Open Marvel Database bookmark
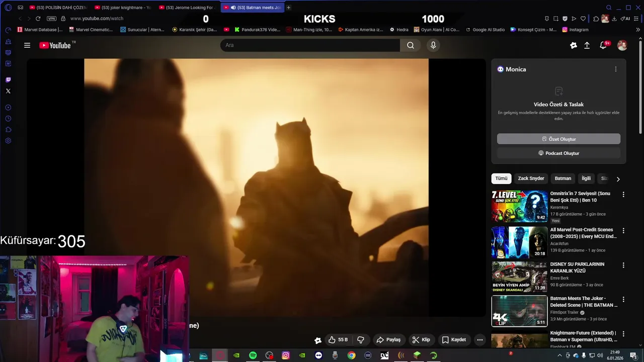 40,30
